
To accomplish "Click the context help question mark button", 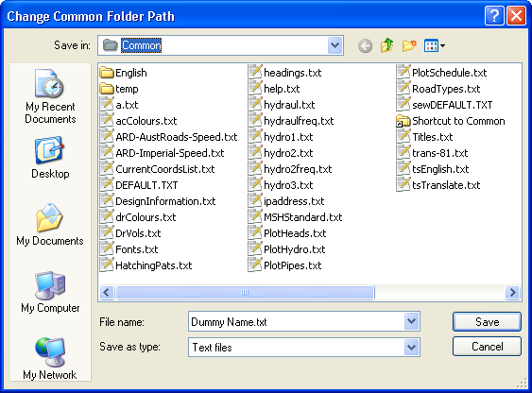I will 494,16.
